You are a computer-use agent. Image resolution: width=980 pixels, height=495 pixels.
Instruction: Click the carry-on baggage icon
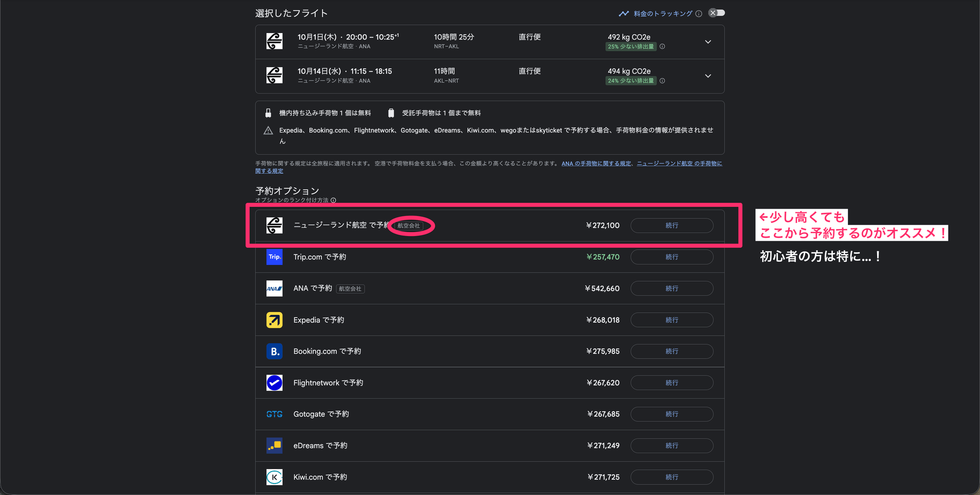[268, 113]
